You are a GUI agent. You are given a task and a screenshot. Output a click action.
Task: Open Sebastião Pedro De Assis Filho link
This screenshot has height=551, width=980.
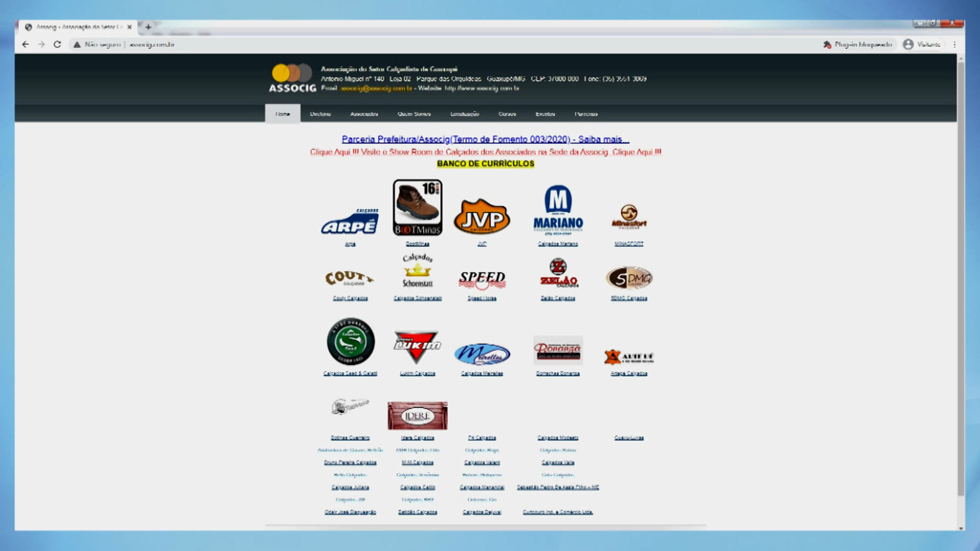point(558,487)
